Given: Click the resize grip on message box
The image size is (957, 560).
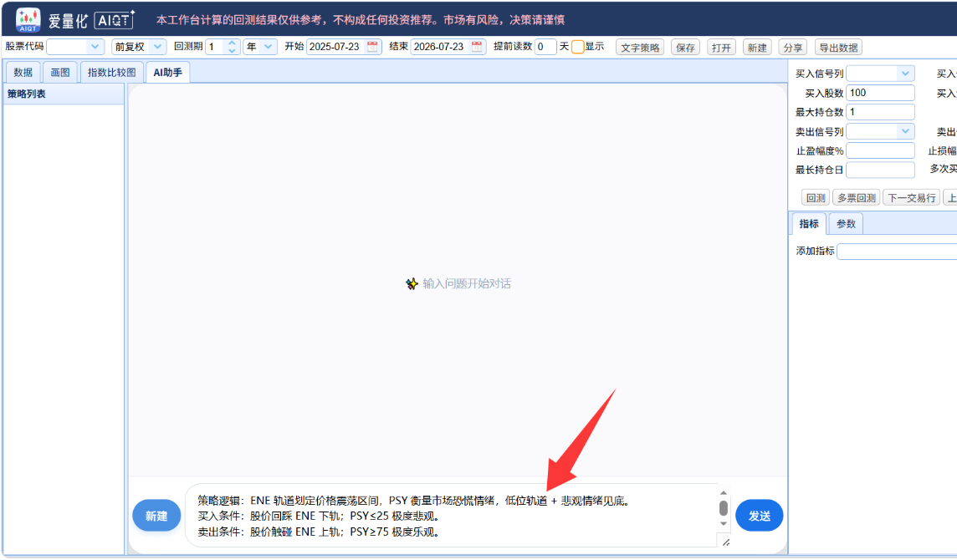Looking at the screenshot, I should (x=725, y=542).
